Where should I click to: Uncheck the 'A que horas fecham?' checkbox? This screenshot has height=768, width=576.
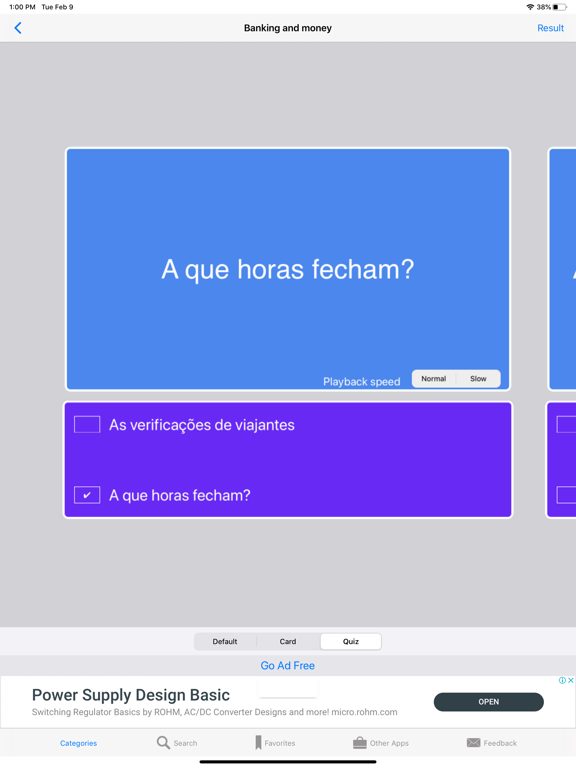(x=87, y=495)
